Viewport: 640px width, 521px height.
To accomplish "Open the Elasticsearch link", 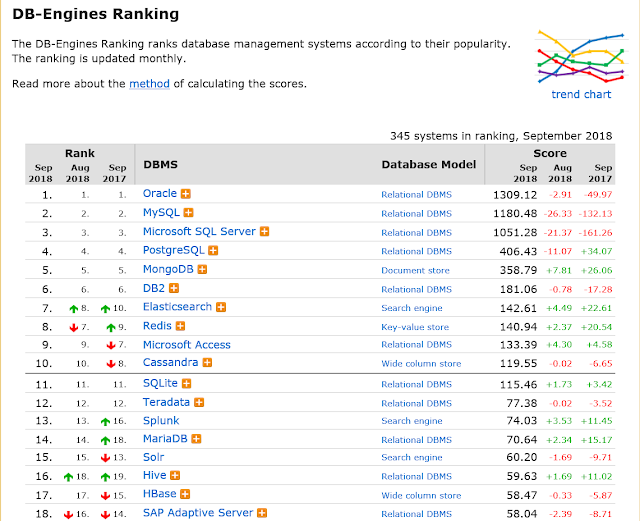I will coord(177,307).
